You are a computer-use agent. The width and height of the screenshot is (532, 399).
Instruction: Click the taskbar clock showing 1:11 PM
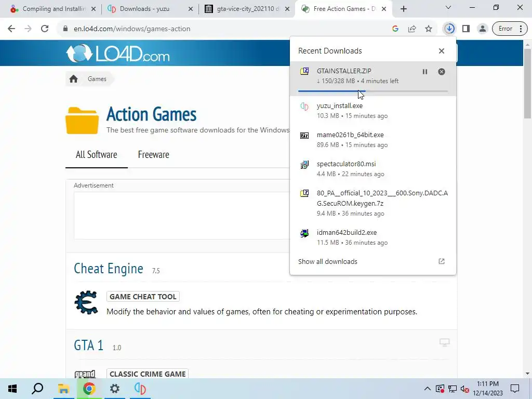488,389
